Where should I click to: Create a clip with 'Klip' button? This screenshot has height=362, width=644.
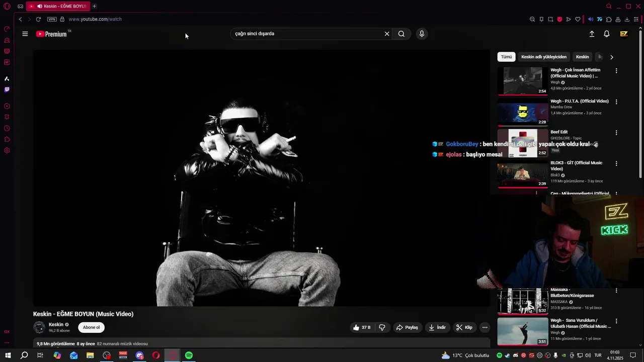click(464, 327)
